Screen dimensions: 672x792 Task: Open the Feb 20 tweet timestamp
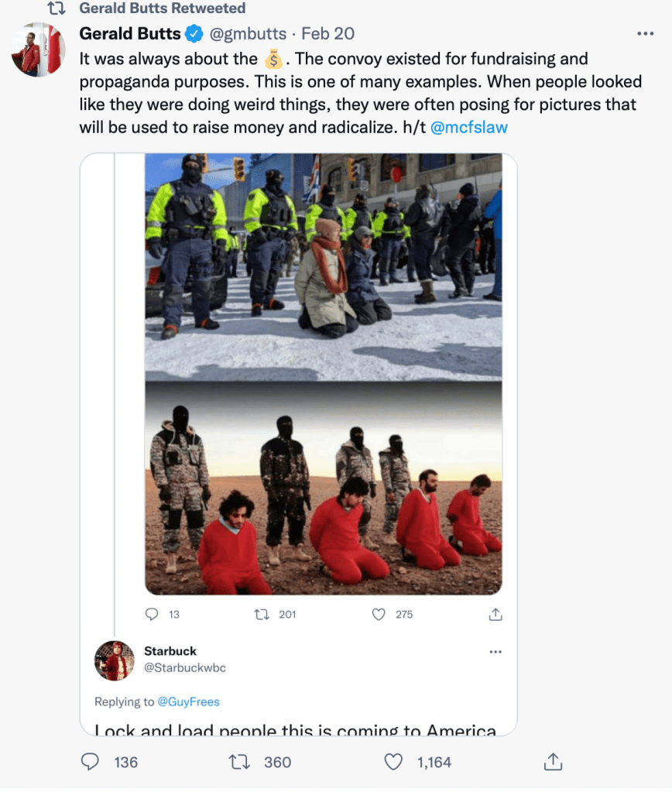pos(328,33)
